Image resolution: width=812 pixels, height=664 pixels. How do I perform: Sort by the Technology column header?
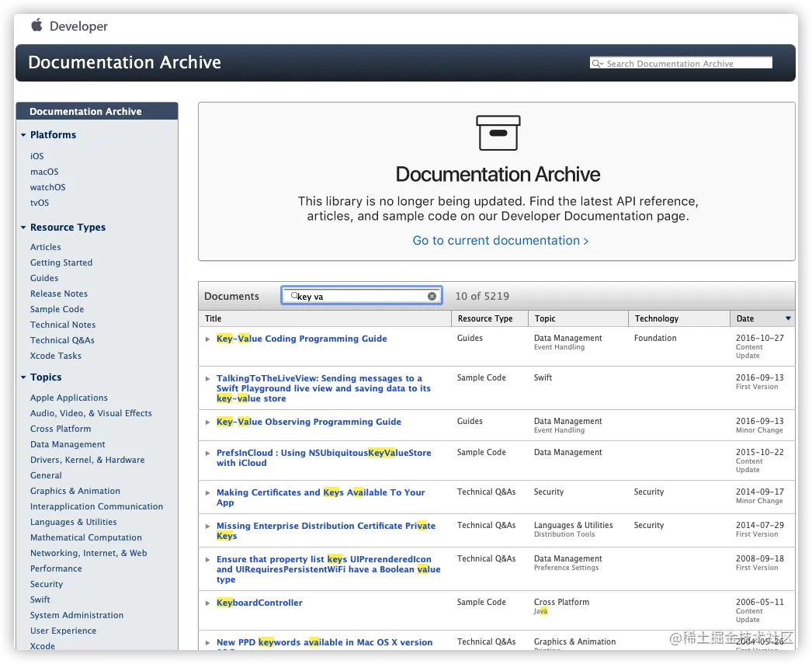(679, 318)
